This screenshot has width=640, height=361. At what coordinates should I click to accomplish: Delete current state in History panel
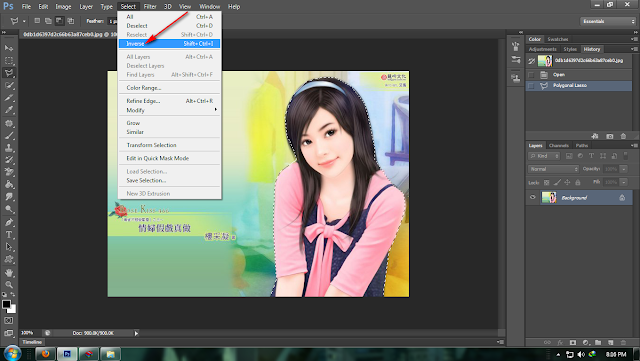pos(623,136)
